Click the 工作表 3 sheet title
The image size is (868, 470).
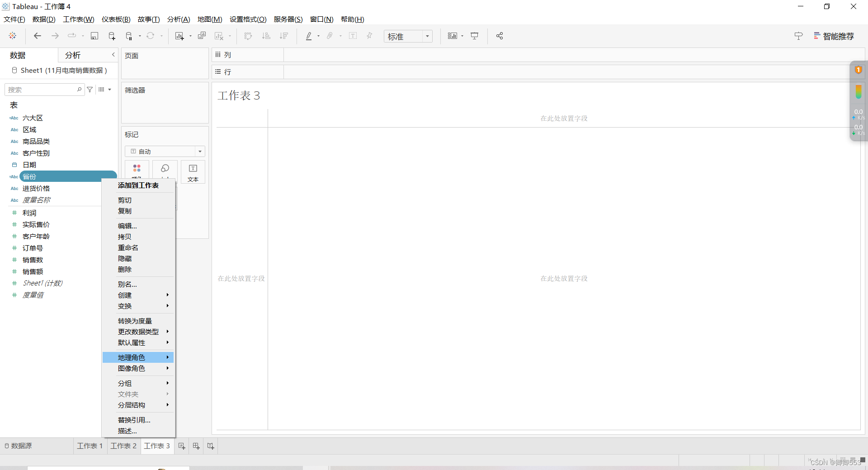click(239, 95)
